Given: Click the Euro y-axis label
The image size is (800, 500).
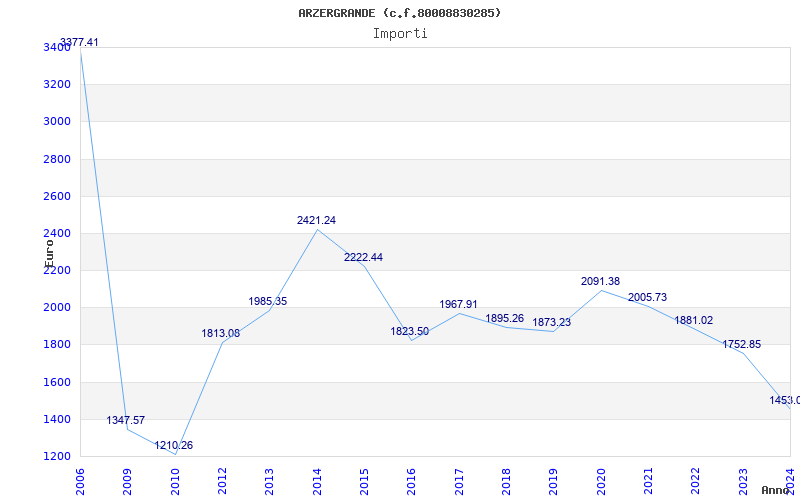Looking at the screenshot, I should (x=49, y=253).
